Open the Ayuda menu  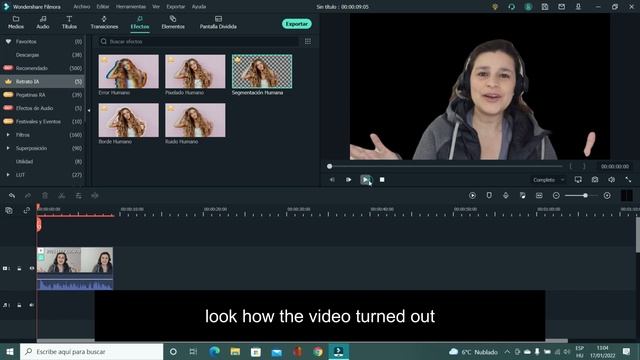199,7
